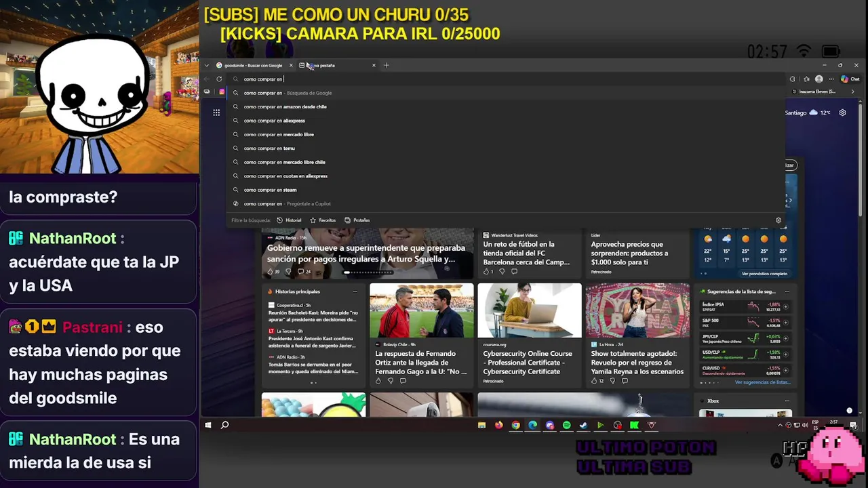Viewport: 868px width, 488px height.
Task: Add USD/CLP to the watchlist
Action: 786,354
